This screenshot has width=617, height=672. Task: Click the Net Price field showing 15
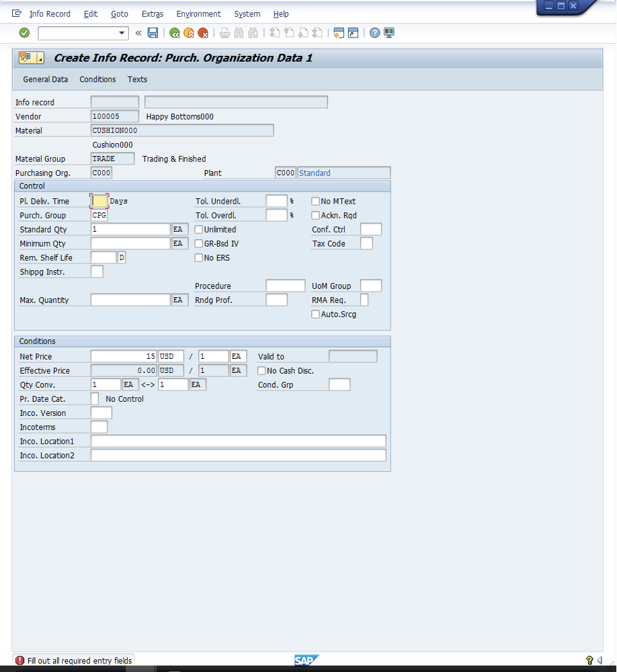click(124, 356)
